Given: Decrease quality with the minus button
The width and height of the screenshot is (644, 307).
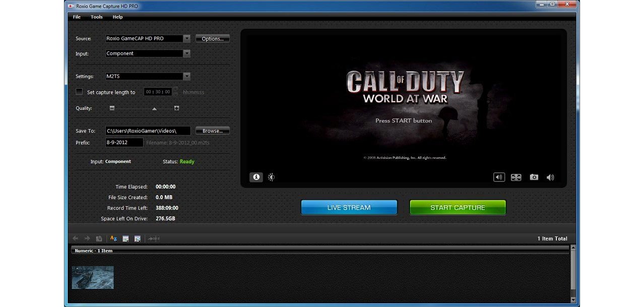Looking at the screenshot, I should coord(112,108).
